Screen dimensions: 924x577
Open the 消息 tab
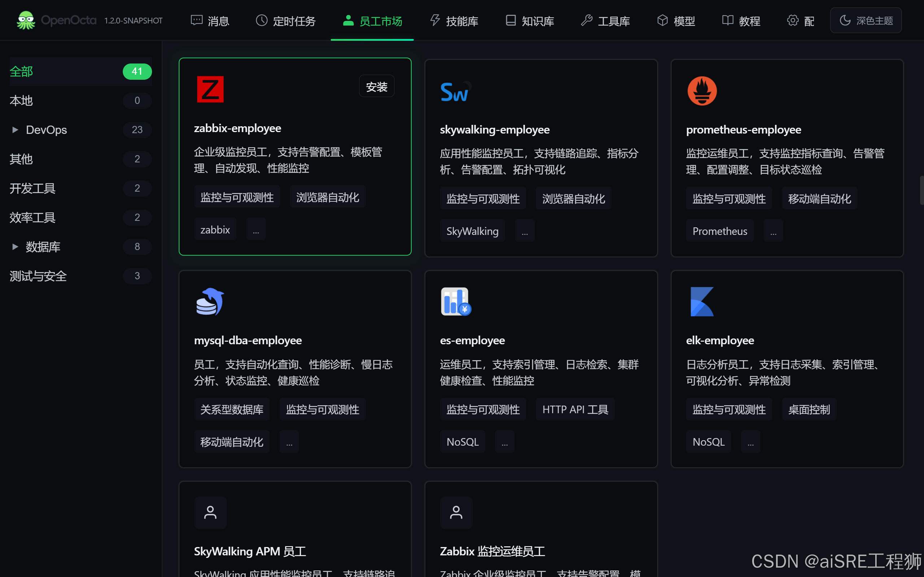[x=210, y=21]
